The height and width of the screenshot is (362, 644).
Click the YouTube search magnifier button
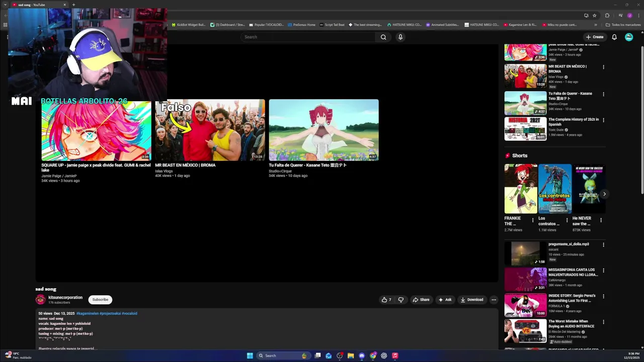click(x=383, y=37)
